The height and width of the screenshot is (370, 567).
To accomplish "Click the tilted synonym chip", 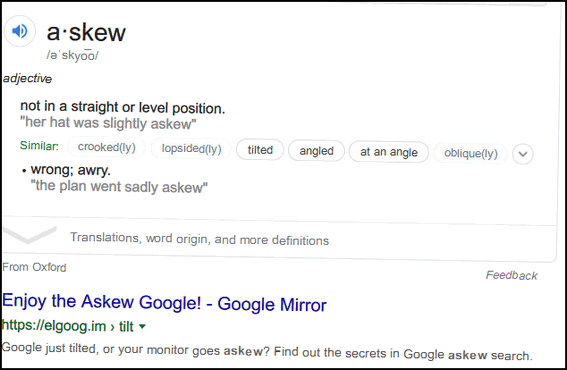I will [260, 150].
